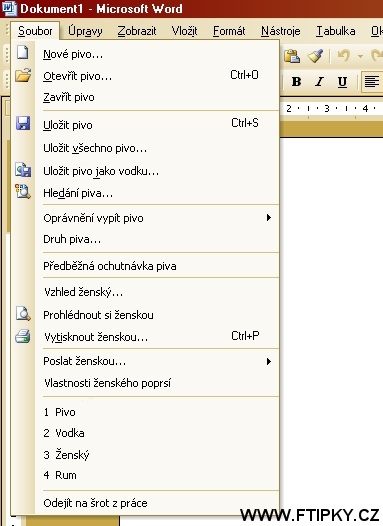This screenshot has height=526, width=383.
Task: Click the printer icon in menu
Action: pos(23,336)
